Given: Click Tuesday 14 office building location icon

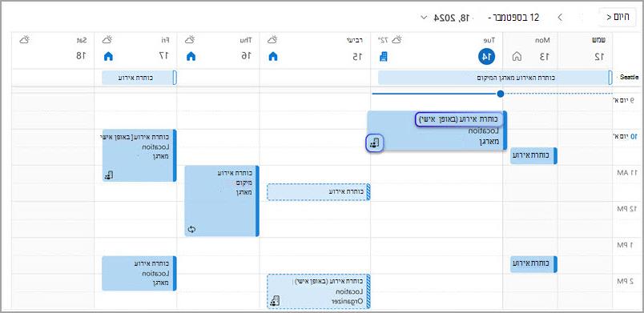Looking at the screenshot, I should click(x=383, y=57).
